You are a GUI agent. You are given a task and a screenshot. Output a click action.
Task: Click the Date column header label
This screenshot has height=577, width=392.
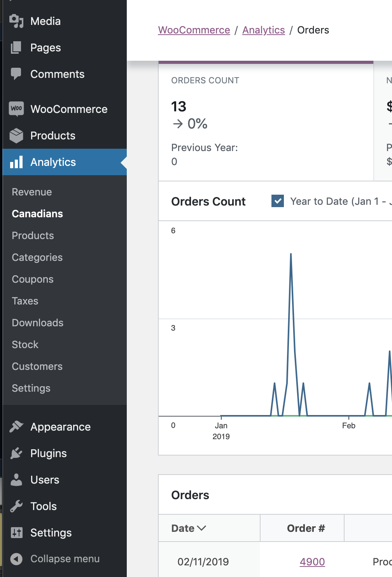pyautogui.click(x=183, y=528)
